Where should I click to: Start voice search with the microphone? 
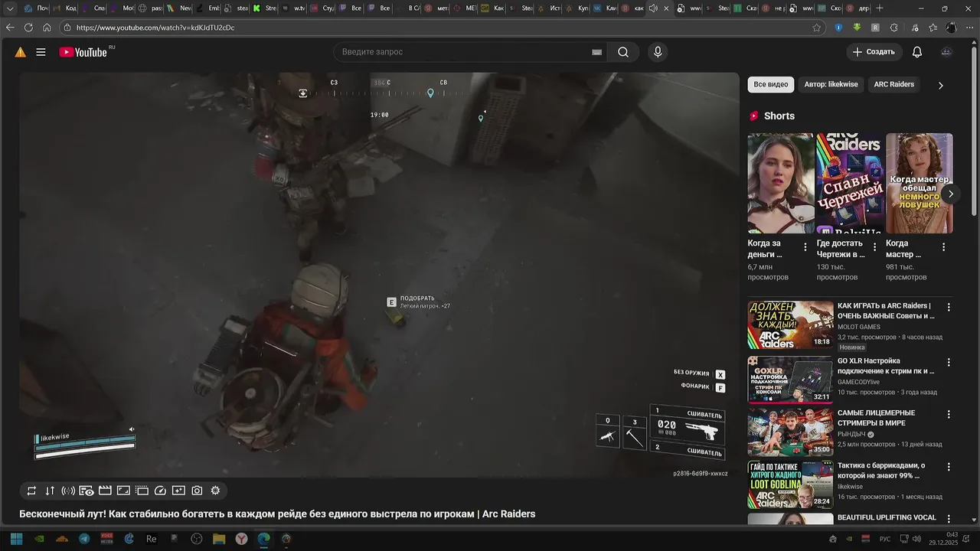(x=657, y=52)
